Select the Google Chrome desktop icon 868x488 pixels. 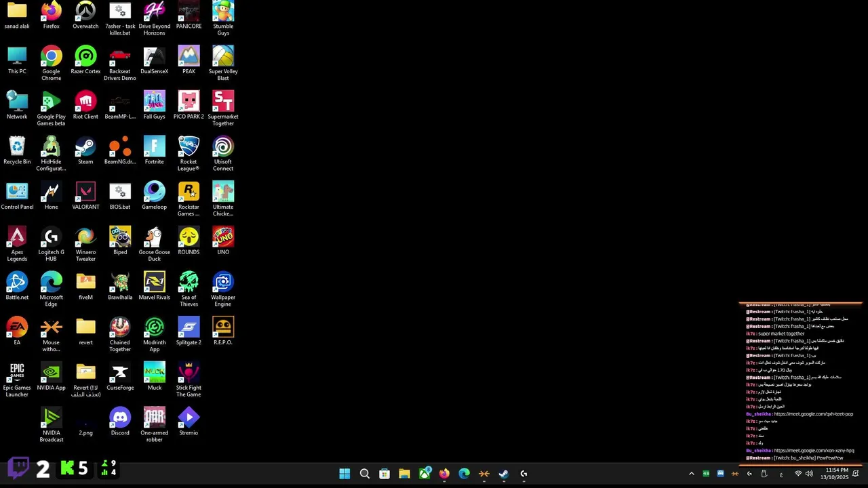tap(51, 64)
